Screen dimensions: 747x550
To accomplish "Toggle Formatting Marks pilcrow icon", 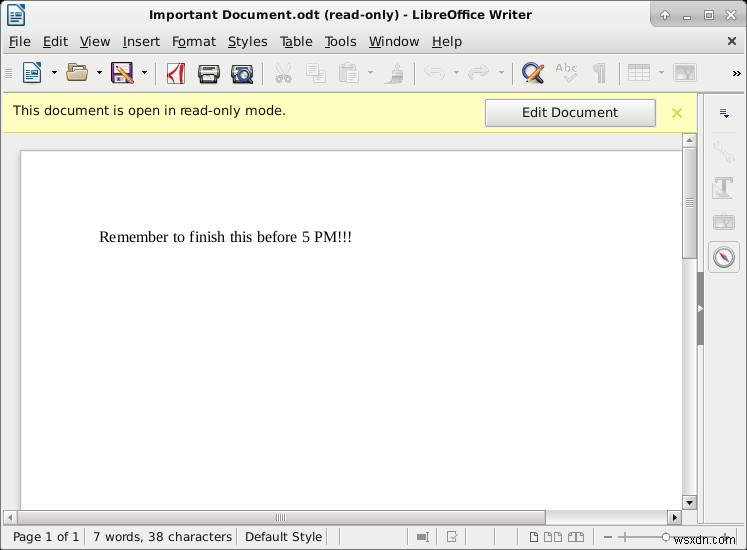I will coord(600,73).
